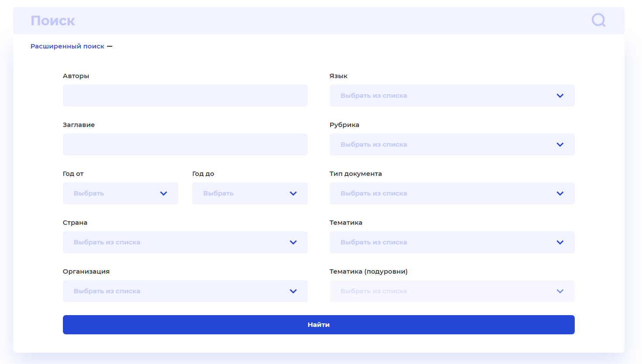
Task: Click the chevron arrow in Год от field
Action: pyautogui.click(x=163, y=193)
